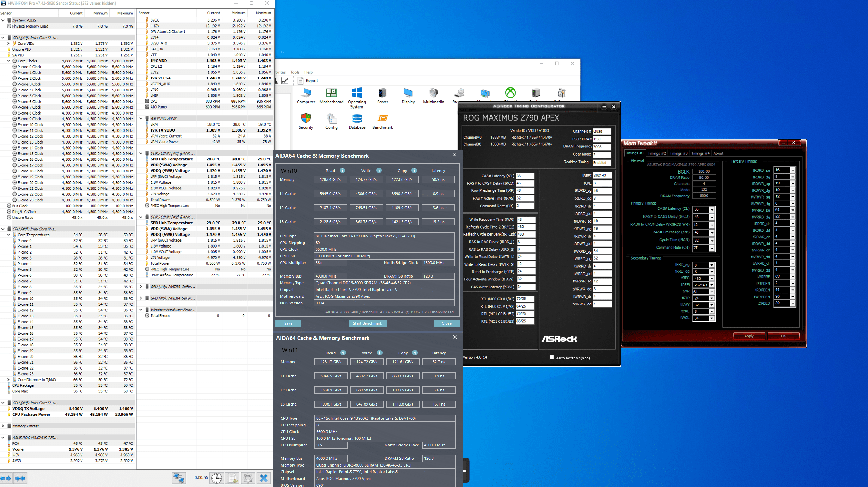Click HWiNFO collapse columns arrows icon
Screen dimensions: 868x487
[20, 478]
